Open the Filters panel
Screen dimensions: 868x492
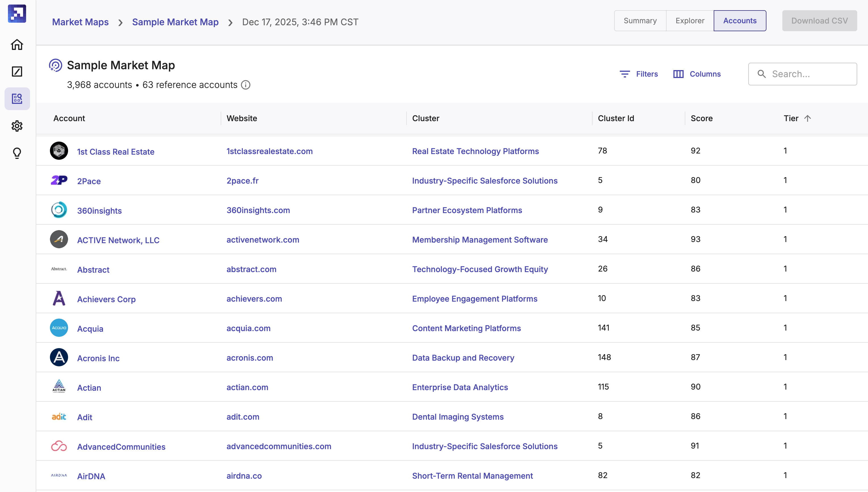coord(639,74)
